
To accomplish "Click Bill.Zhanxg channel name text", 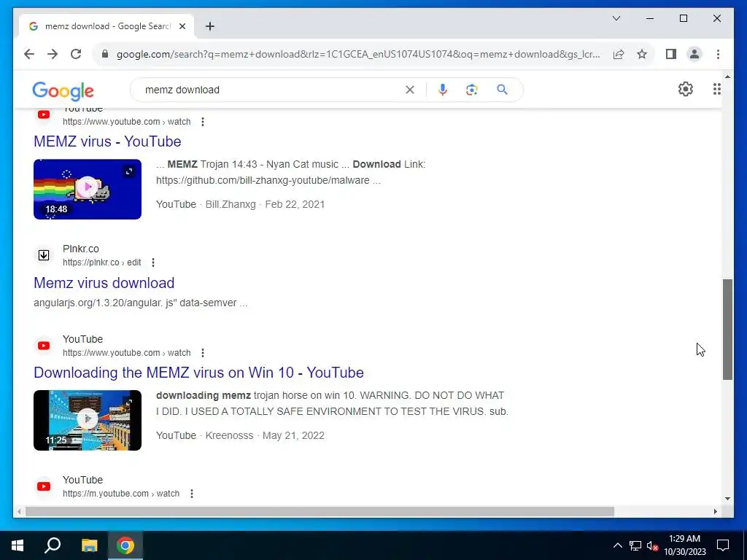I will coord(231,204).
